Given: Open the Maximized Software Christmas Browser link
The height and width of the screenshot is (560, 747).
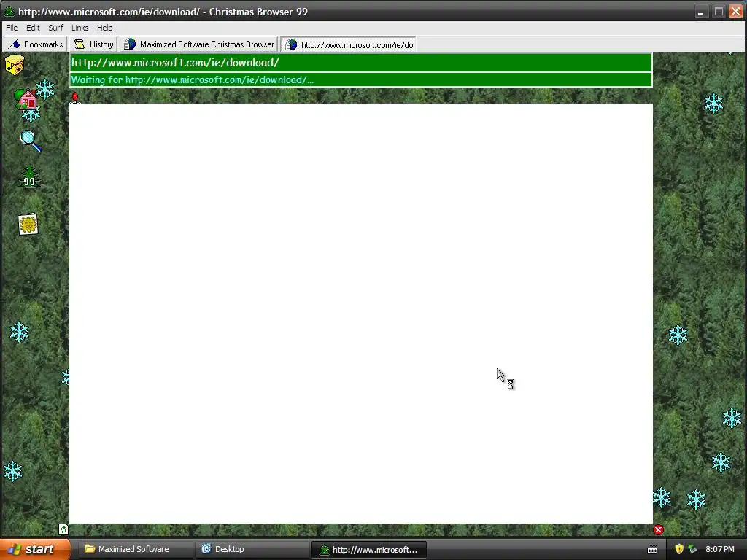Looking at the screenshot, I should (x=198, y=44).
